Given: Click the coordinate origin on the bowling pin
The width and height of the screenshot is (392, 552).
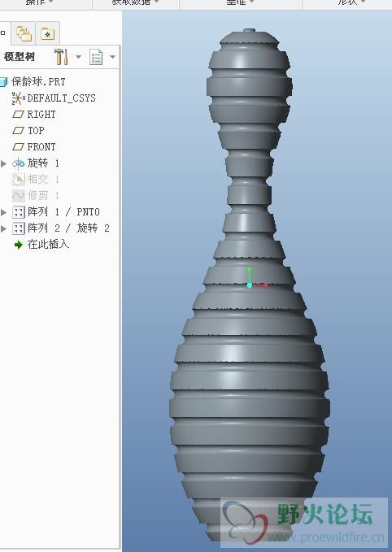Looking at the screenshot, I should click(x=250, y=285).
